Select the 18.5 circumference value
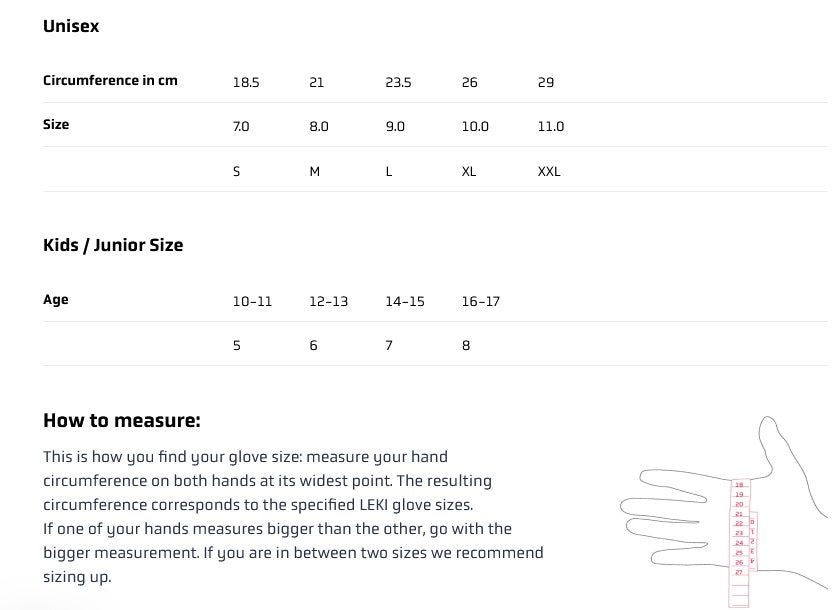 246,82
